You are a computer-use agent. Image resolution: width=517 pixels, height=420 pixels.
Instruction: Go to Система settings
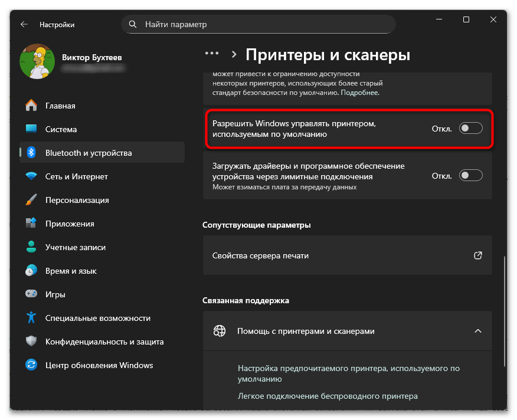[102, 129]
